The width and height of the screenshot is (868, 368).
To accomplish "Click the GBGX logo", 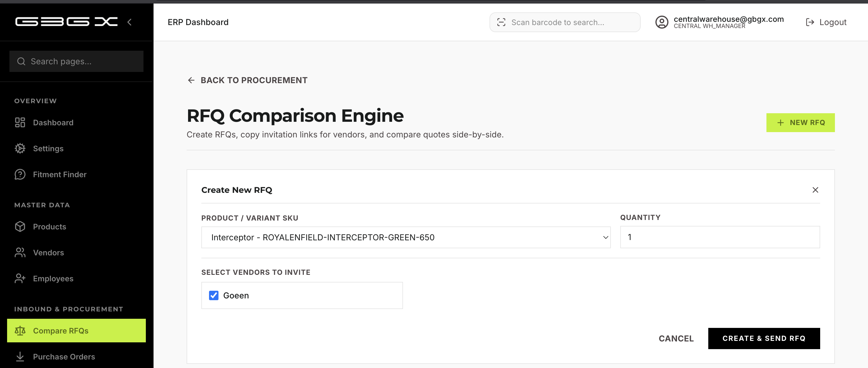I will [x=66, y=22].
